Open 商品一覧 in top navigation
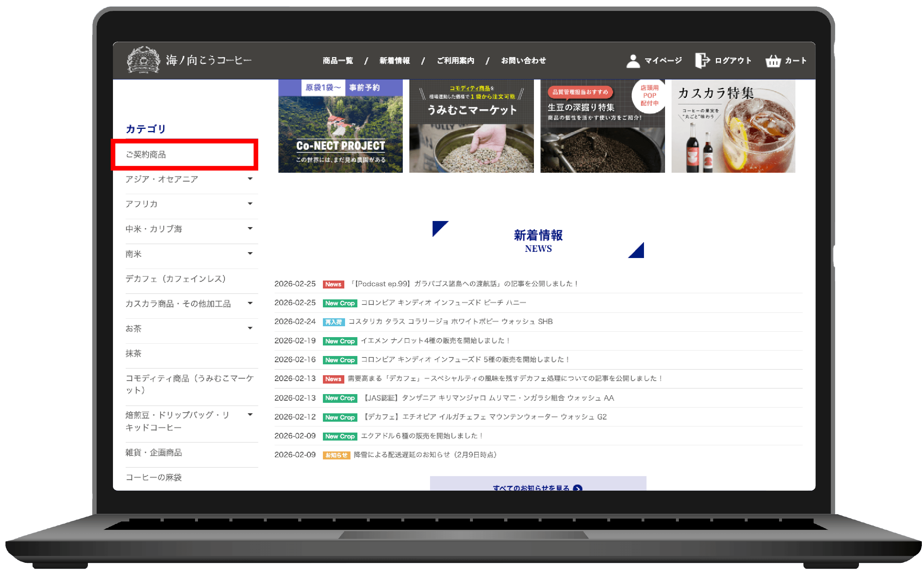 click(337, 61)
